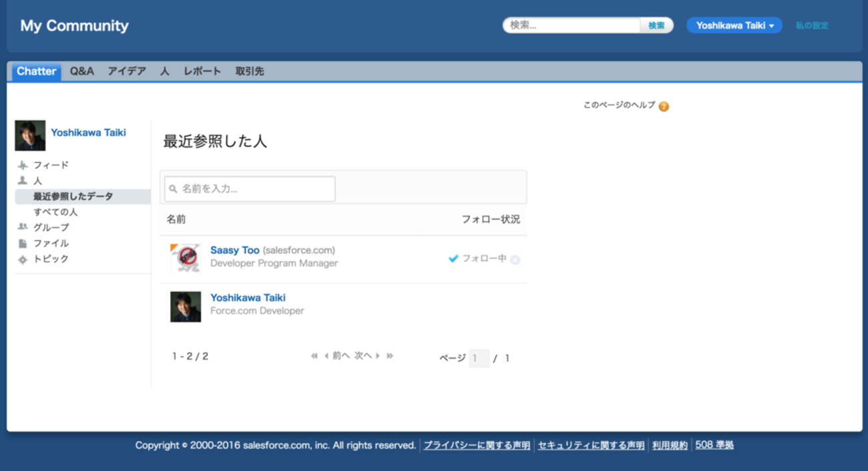Screen dimensions: 868x471
Task: Click Force.com Developer title text
Action: click(x=257, y=311)
